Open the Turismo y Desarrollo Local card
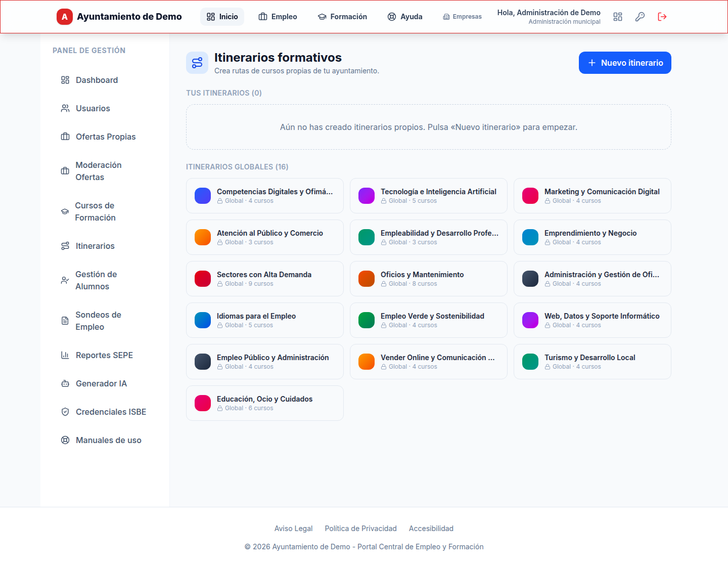728x568 pixels. 593,362
